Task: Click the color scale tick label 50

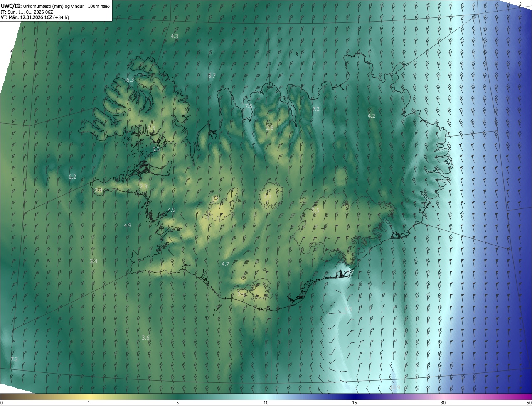Action: [529, 403]
